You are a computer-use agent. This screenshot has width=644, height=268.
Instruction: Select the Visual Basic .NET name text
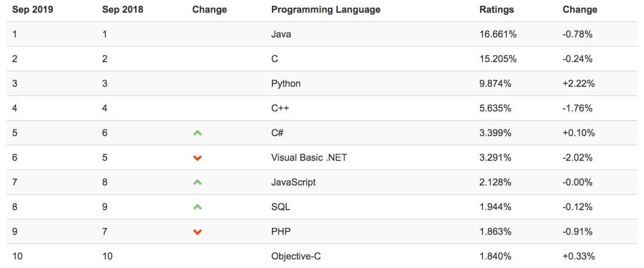pyautogui.click(x=309, y=158)
